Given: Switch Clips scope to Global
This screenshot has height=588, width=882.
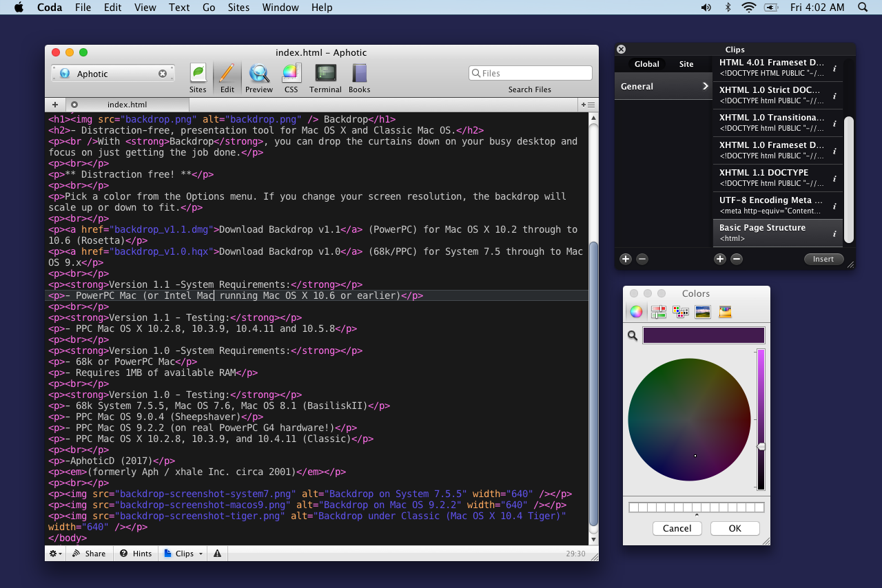Looking at the screenshot, I should click(646, 64).
